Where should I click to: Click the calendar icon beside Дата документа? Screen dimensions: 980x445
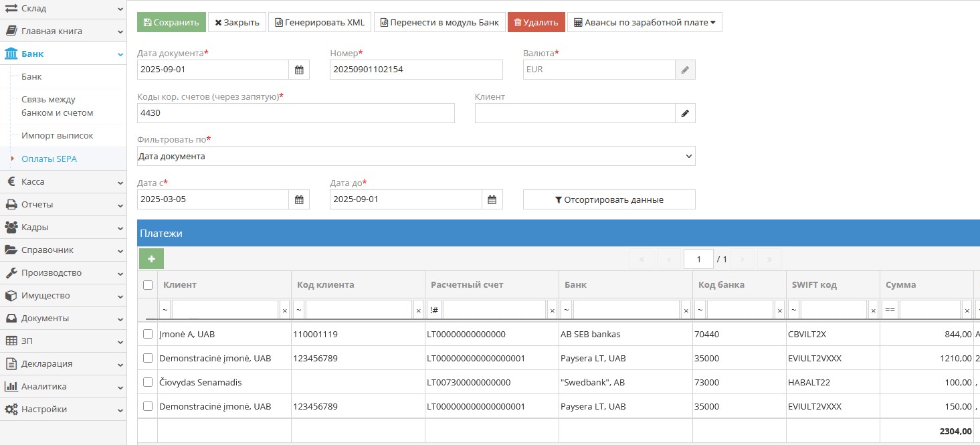(299, 70)
